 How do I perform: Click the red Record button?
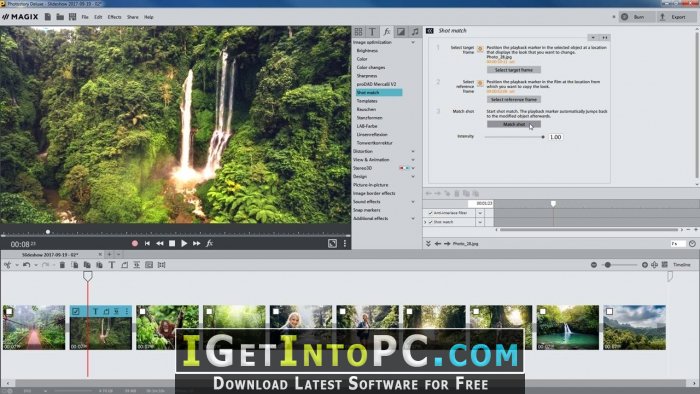(x=135, y=243)
